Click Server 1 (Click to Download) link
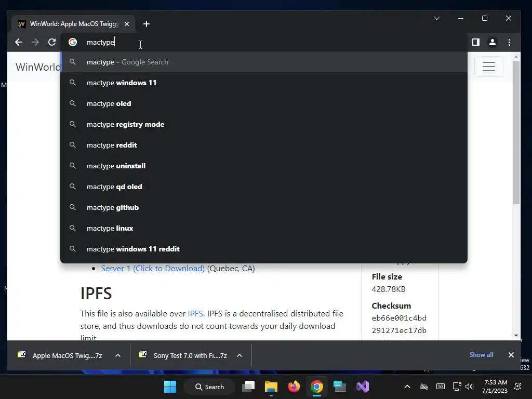 click(153, 269)
